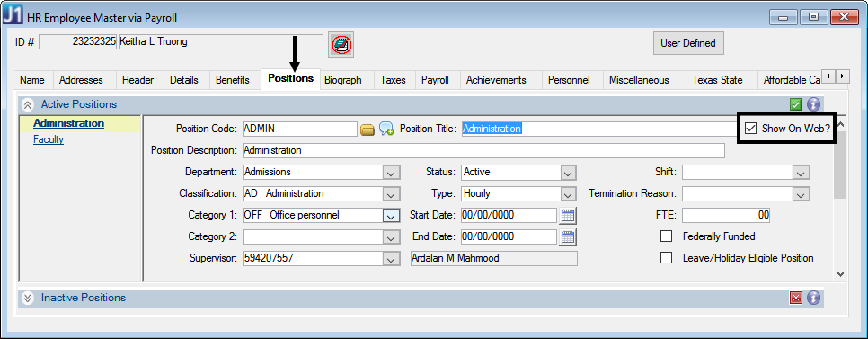868x339 pixels.
Task: Expand Inactive Positions double-chevron icon
Action: click(x=28, y=298)
